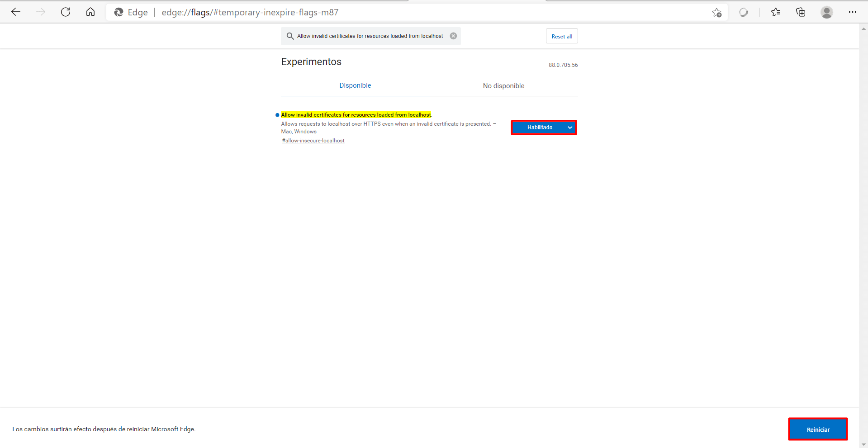
Task: Switch to the Disponible tab
Action: [x=355, y=85]
